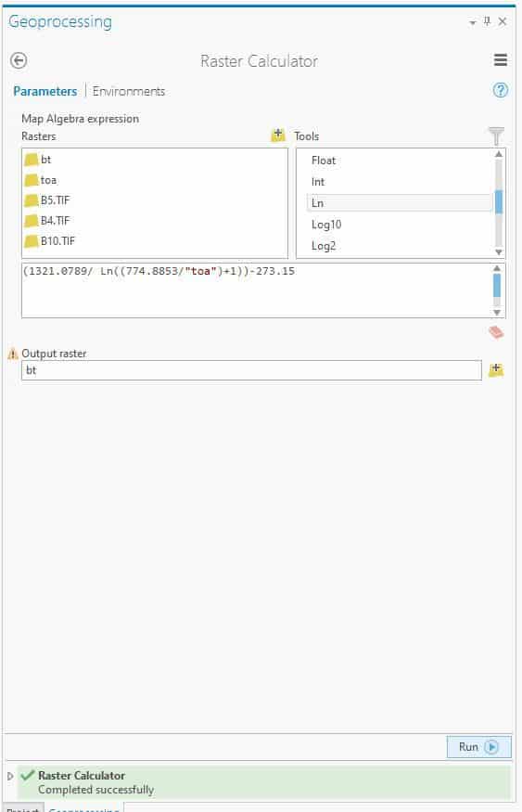The height and width of the screenshot is (812, 522).
Task: Select the B10.TIF raster
Action: coord(50,240)
